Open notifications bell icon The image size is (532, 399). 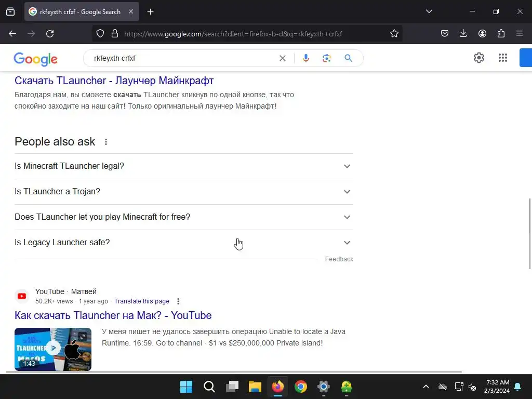pos(518,387)
